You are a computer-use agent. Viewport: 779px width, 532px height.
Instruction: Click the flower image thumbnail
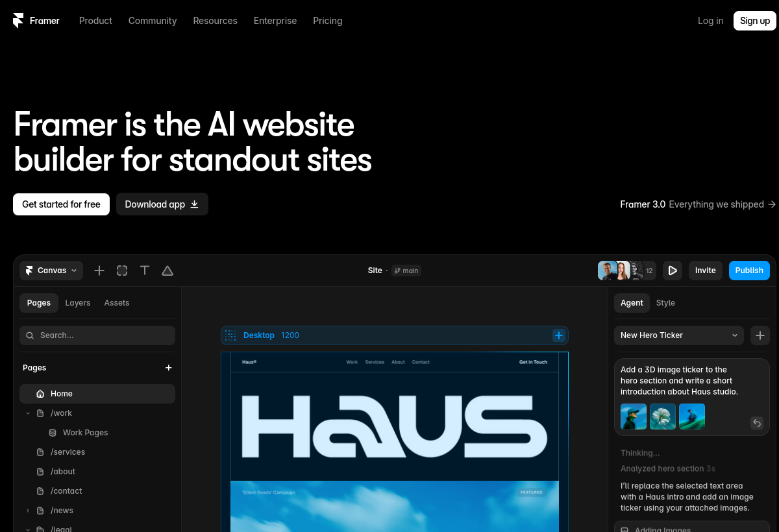click(x=663, y=417)
